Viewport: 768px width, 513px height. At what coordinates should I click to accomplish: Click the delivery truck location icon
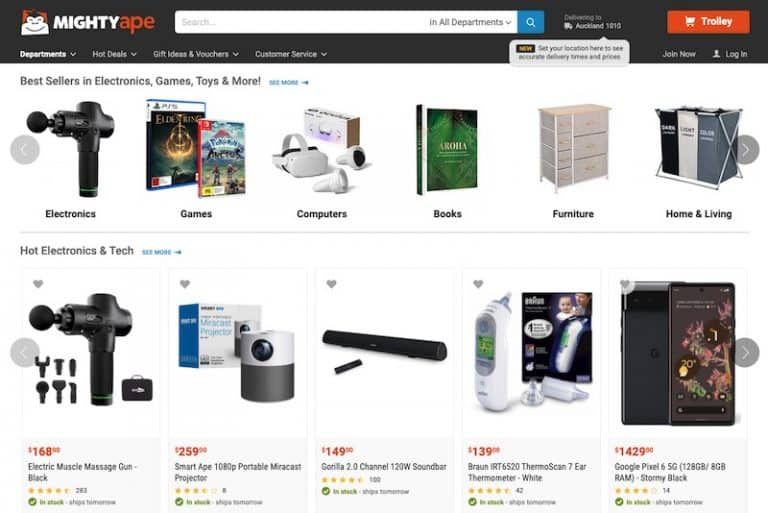568,26
